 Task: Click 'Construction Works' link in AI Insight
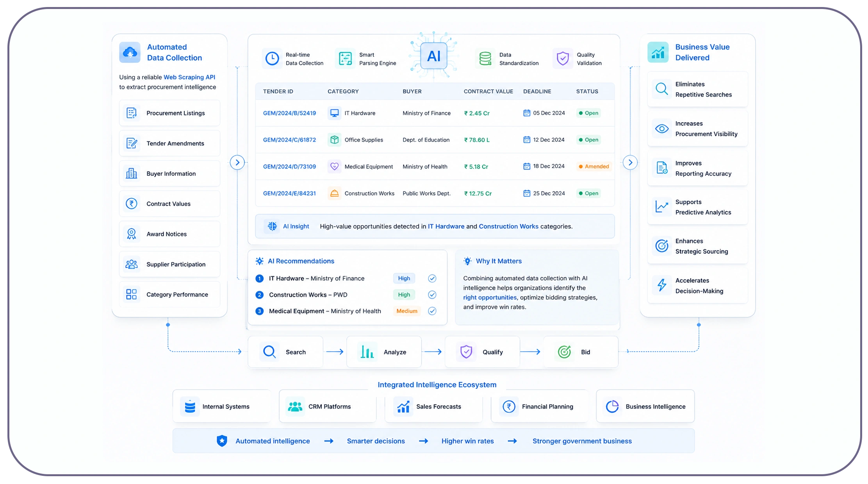508,226
